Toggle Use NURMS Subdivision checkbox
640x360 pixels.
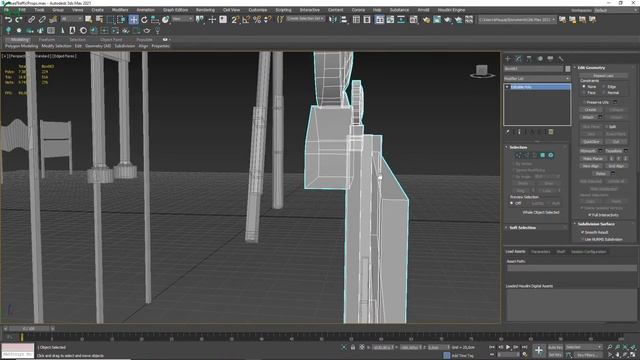point(582,239)
